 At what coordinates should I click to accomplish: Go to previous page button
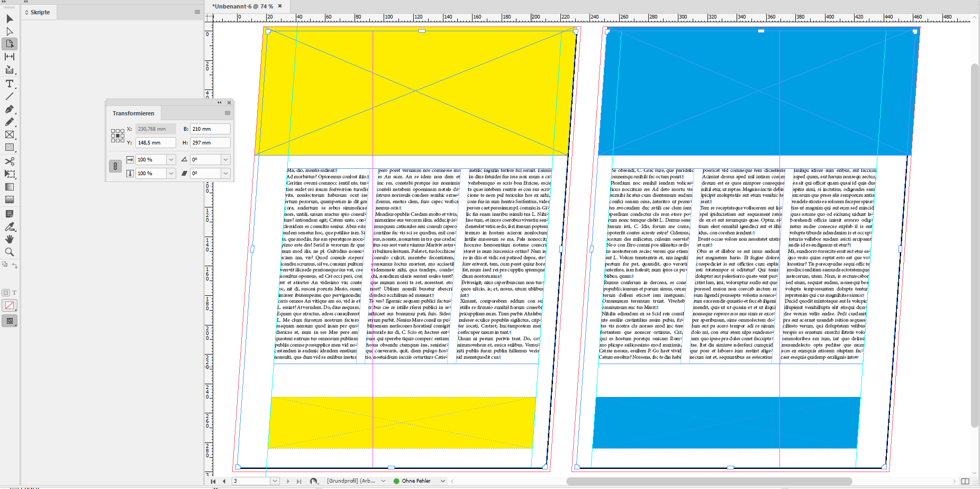(224, 481)
